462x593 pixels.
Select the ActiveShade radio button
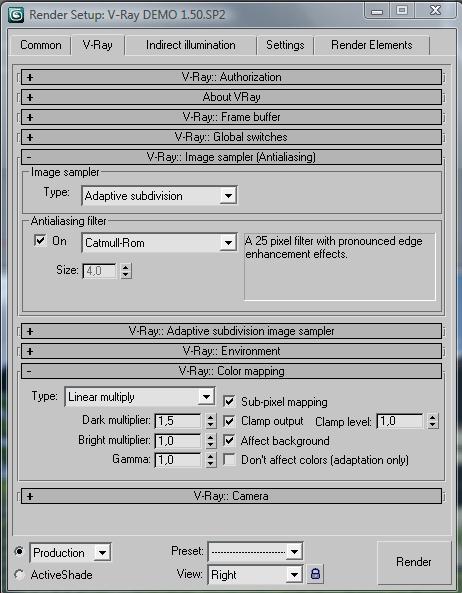tap(19, 574)
